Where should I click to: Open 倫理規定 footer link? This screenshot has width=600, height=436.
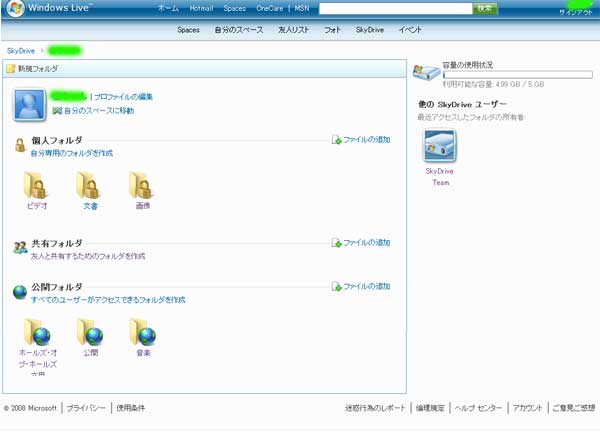[x=430, y=408]
